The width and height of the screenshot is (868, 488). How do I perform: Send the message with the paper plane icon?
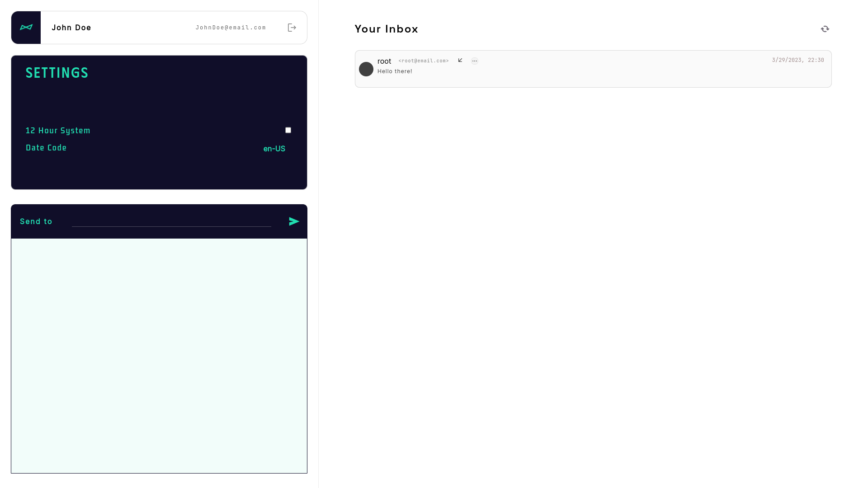click(x=294, y=221)
